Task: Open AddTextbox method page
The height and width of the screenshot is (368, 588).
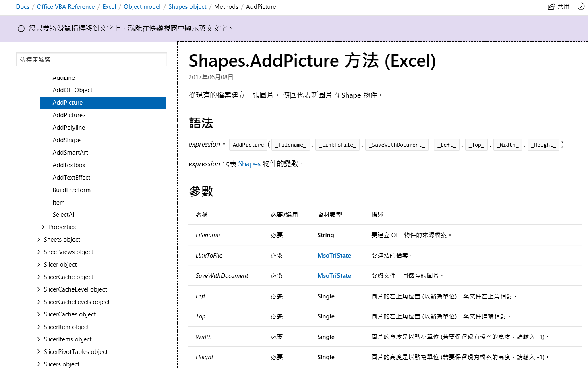Action: [x=69, y=165]
